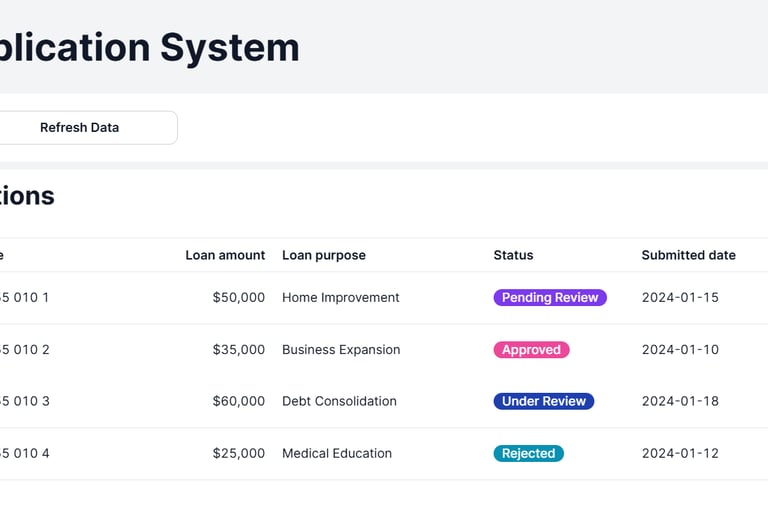
Task: Click the 2024-01-18 submitted date cell
Action: point(680,401)
